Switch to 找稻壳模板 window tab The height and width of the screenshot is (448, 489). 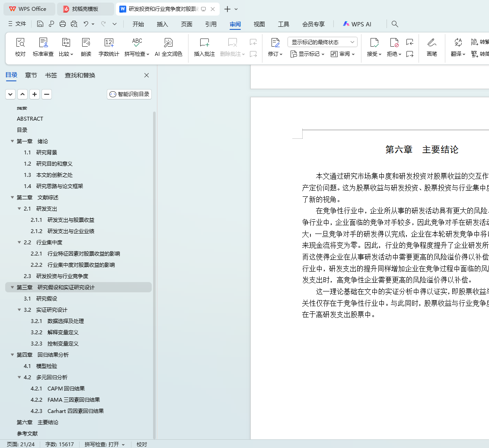(x=85, y=9)
